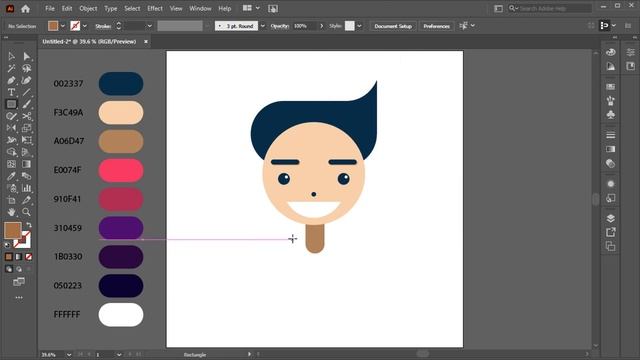Viewport: 640px width, 360px height.
Task: Select the Untitled-2 document tab
Action: pos(89,42)
